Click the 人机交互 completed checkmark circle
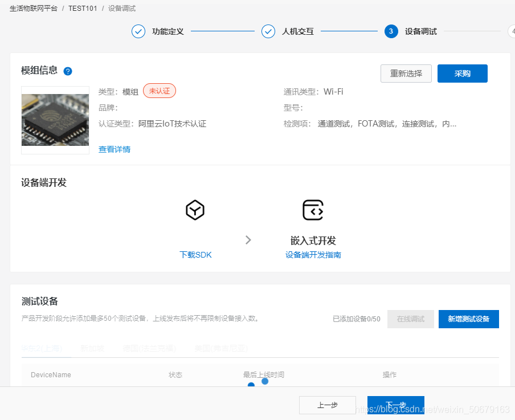The image size is (515, 420). 268,31
